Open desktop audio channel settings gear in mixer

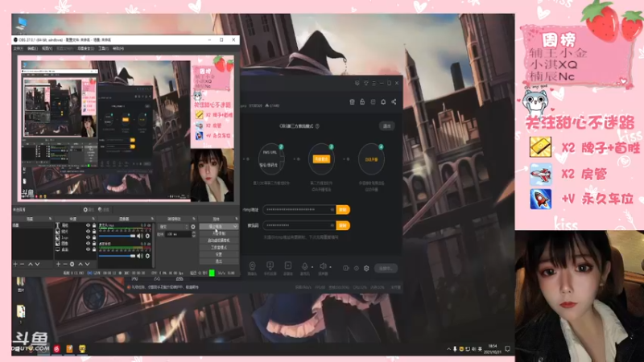point(147,256)
